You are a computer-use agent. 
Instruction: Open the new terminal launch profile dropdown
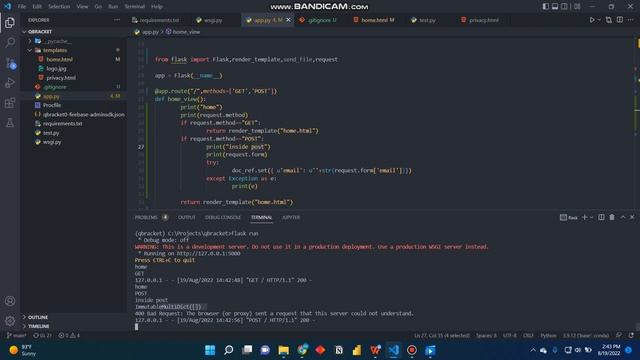[591, 218]
